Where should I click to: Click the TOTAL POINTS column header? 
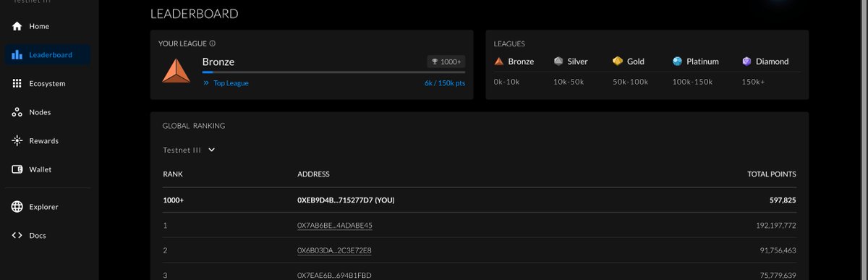772,174
